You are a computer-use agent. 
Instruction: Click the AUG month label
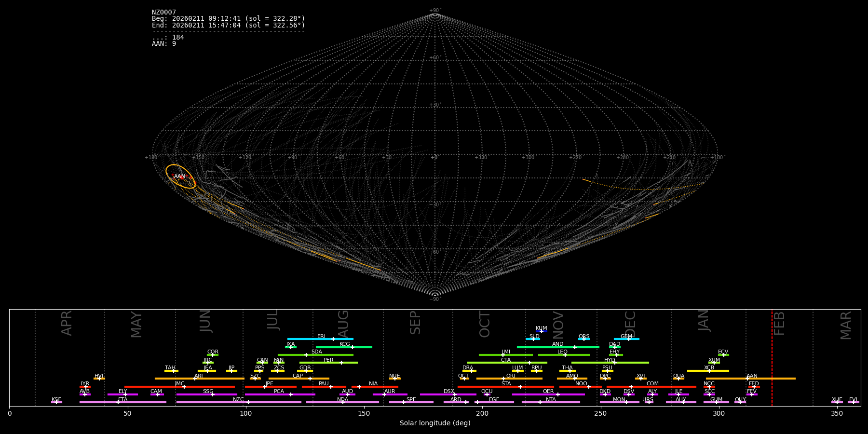click(343, 324)
